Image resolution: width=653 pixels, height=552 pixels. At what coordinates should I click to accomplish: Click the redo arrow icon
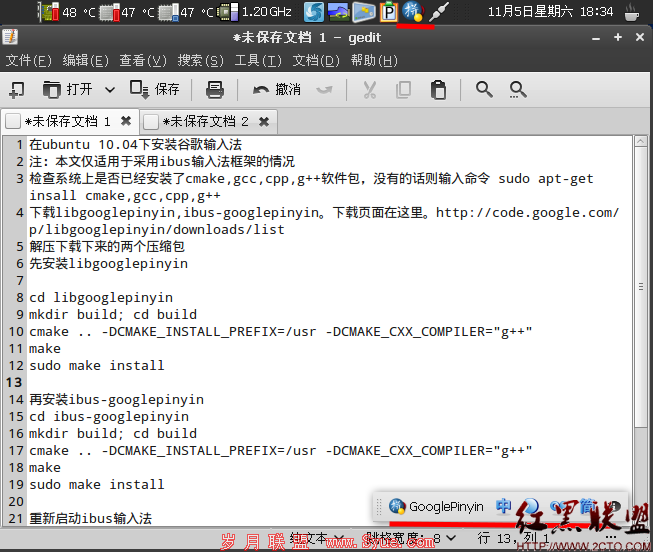324,90
